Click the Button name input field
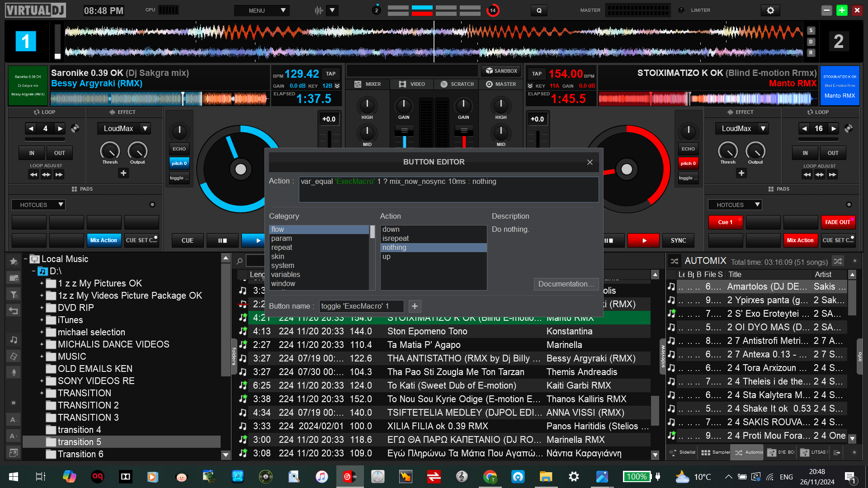 [x=361, y=306]
